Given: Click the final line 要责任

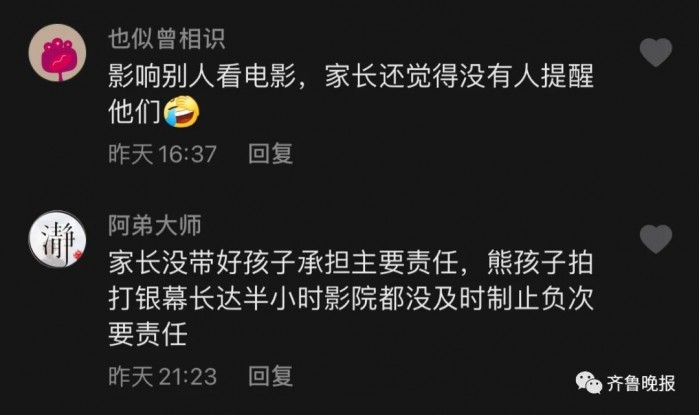Looking at the screenshot, I should [x=148, y=334].
